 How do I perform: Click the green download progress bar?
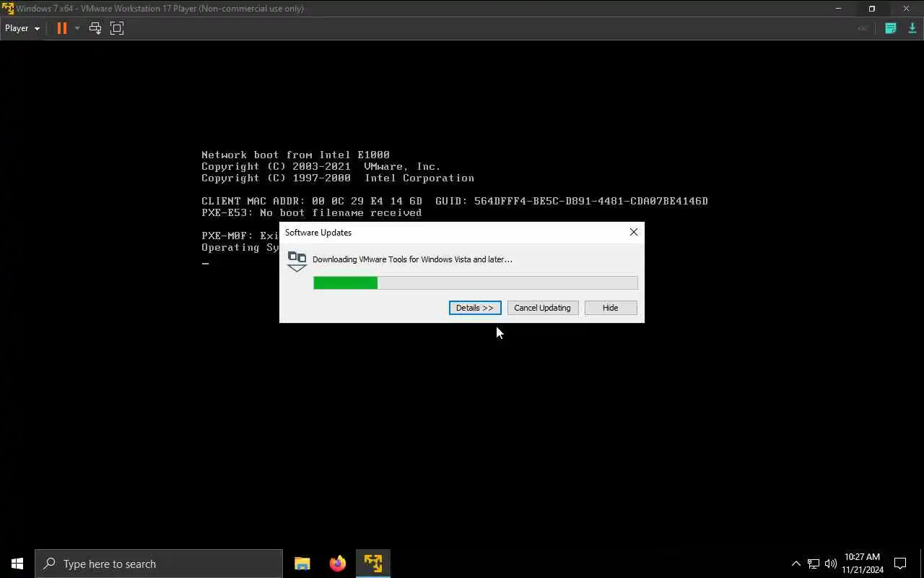click(475, 282)
